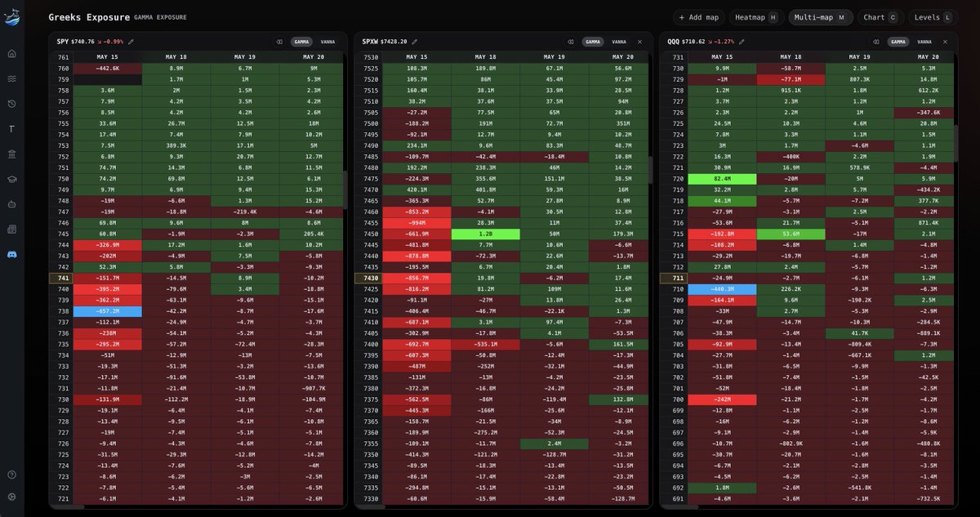Select GAMMA in the QQQ panel
This screenshot has width=980, height=517.
[898, 42]
